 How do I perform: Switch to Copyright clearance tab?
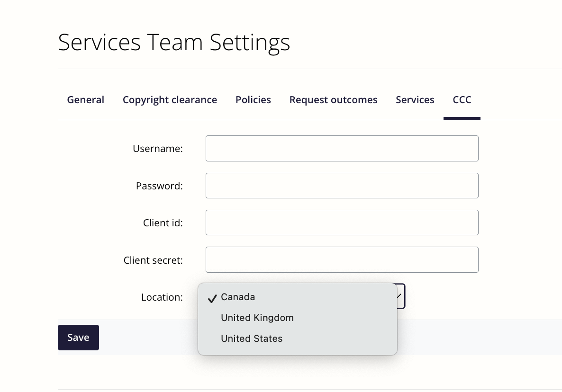coord(170,100)
